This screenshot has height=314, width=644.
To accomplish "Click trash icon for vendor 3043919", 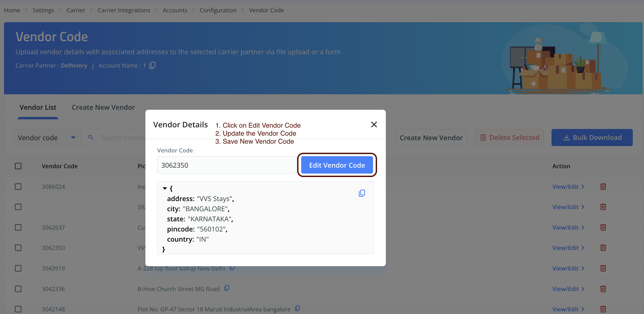I will [x=603, y=268].
